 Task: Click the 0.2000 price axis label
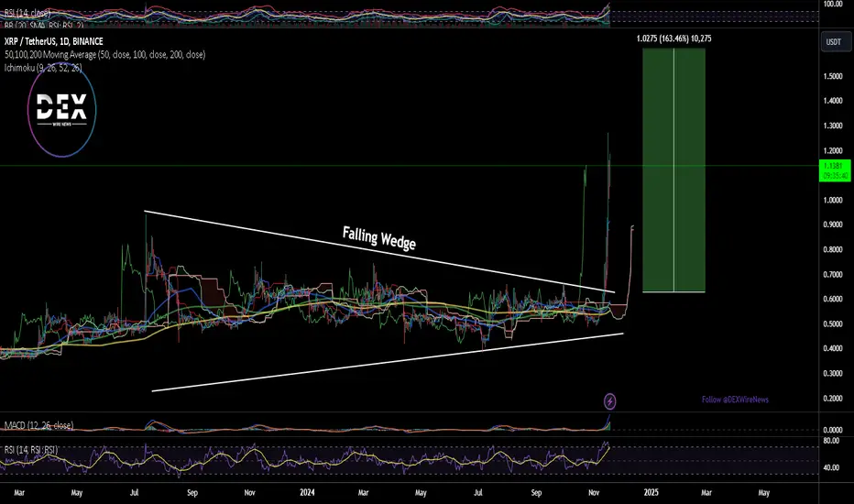(833, 399)
